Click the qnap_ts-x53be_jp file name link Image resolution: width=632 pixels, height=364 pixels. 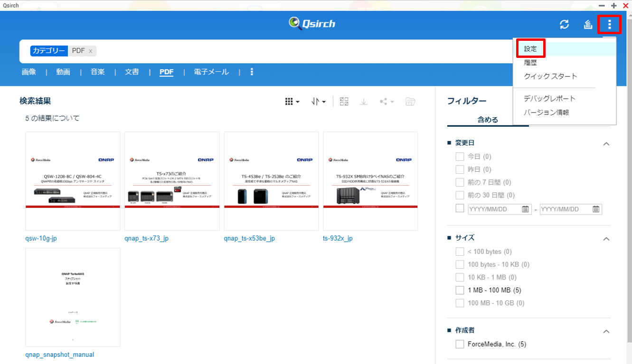(x=249, y=238)
